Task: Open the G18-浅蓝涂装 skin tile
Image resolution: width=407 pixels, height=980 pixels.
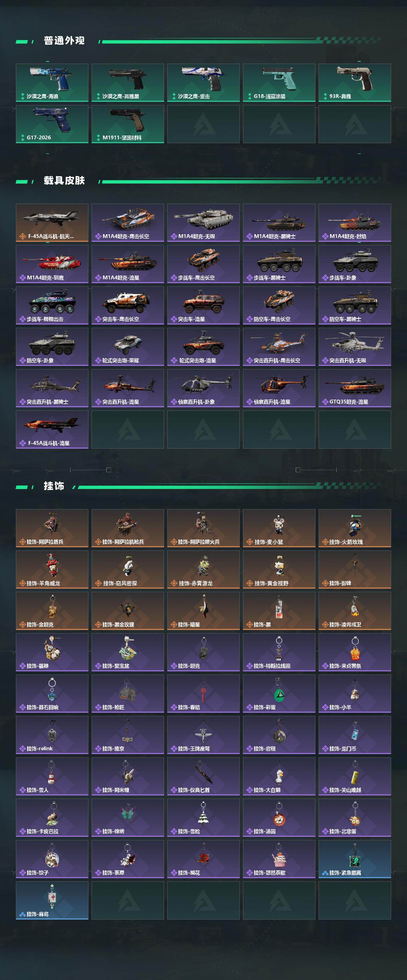Action: click(279, 82)
